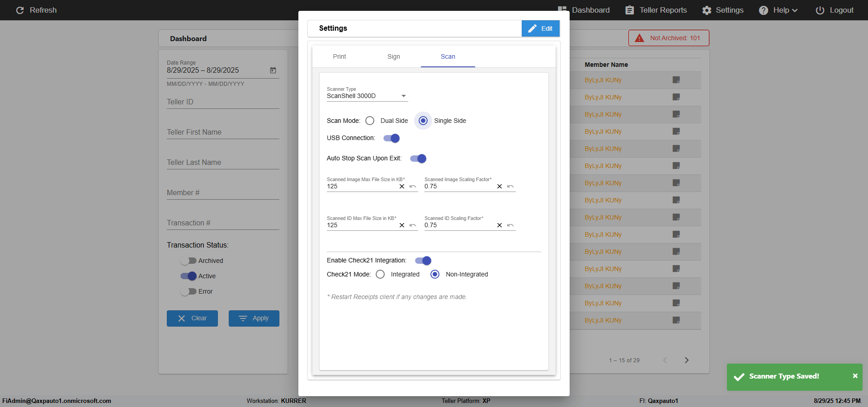
Task: Undo the Scanned ID Scaling Factor change
Action: [x=510, y=225]
